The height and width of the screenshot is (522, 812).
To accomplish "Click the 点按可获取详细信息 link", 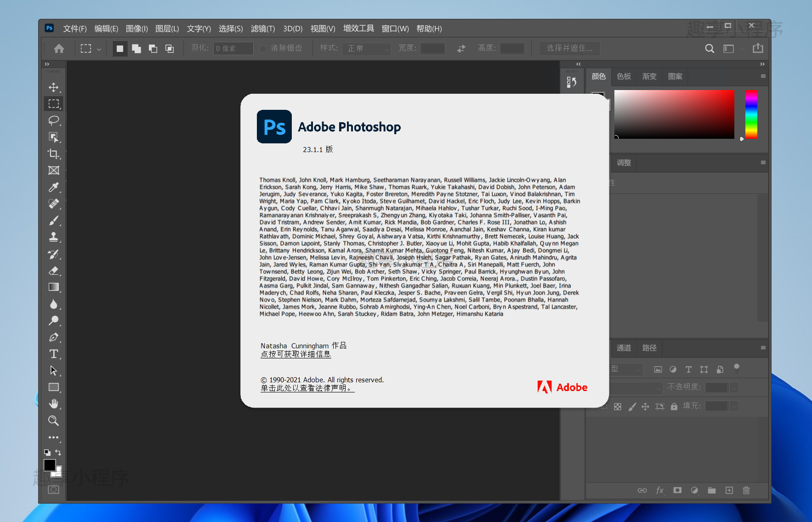I will pos(295,354).
